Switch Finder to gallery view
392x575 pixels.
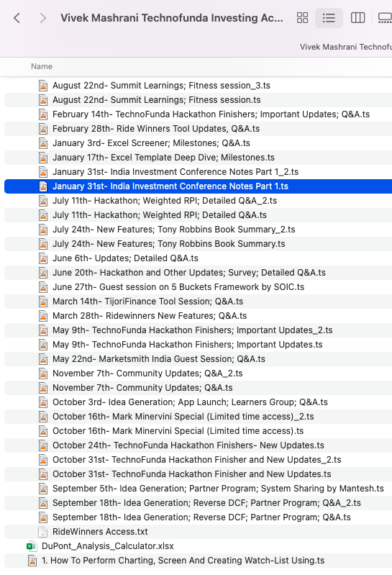(385, 17)
